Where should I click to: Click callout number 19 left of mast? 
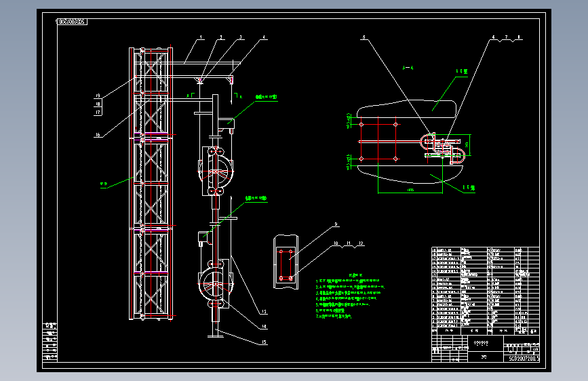[98, 96]
